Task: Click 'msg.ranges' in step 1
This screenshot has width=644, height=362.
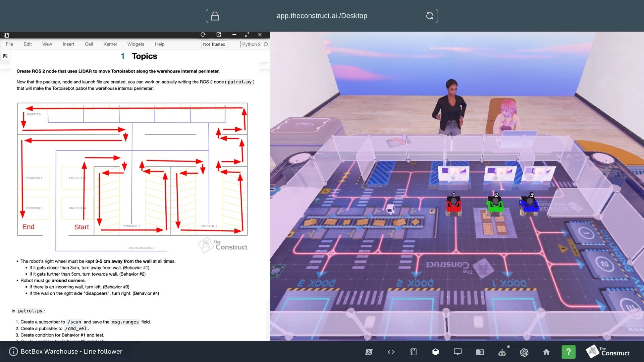Action: point(125,322)
